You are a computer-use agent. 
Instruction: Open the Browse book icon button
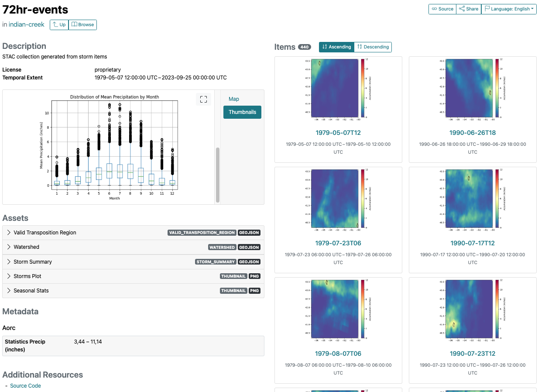82,24
